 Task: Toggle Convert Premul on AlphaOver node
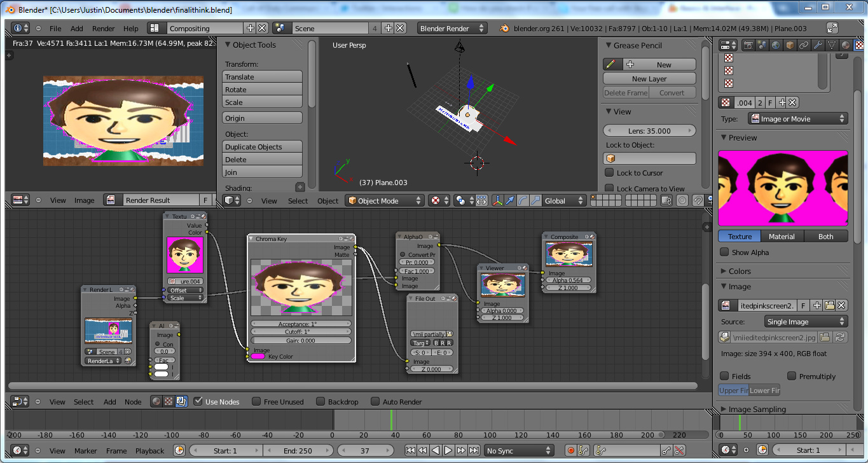coord(403,254)
